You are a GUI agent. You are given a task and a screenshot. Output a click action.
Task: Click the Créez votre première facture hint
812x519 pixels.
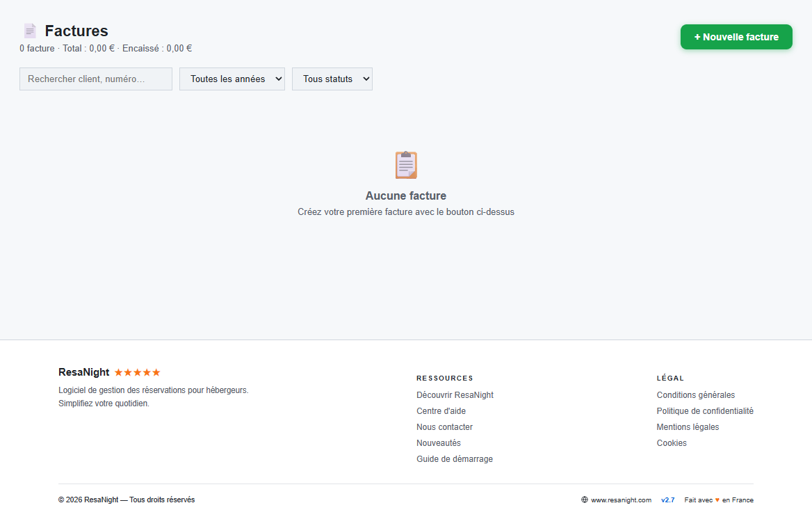pyautogui.click(x=406, y=212)
